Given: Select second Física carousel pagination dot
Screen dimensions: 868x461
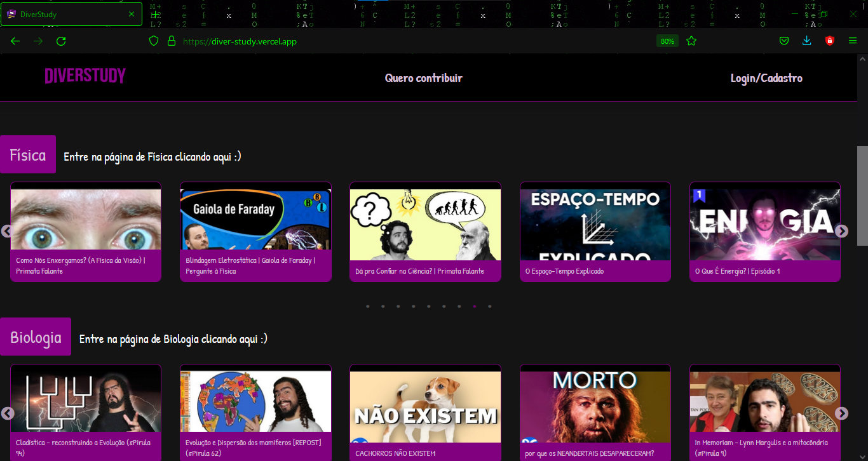Looking at the screenshot, I should [x=383, y=307].
